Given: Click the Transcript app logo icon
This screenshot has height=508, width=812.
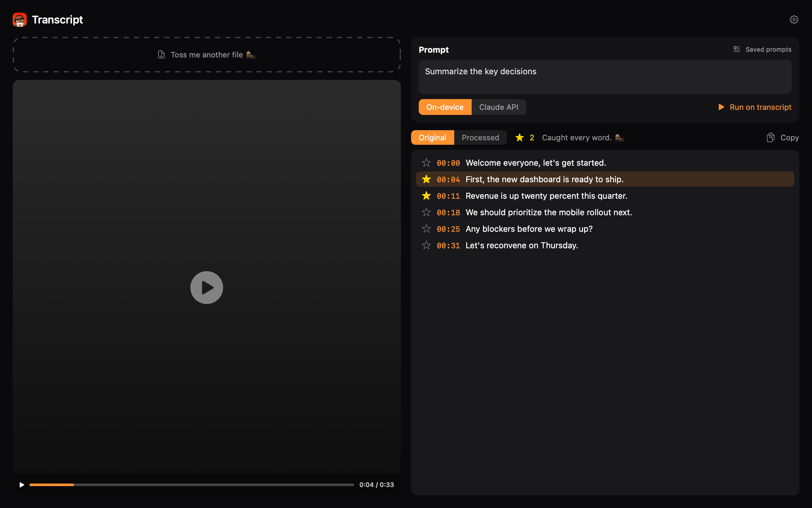Looking at the screenshot, I should 20,19.
